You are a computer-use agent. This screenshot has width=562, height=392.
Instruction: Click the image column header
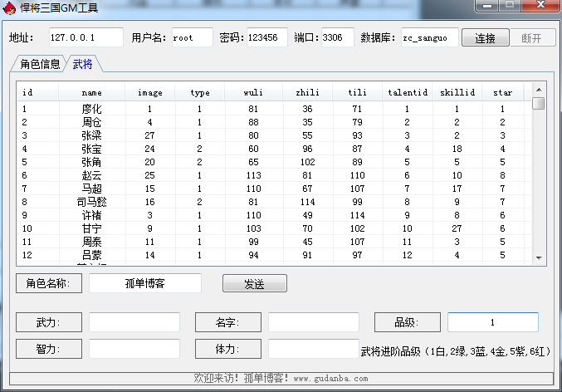149,92
